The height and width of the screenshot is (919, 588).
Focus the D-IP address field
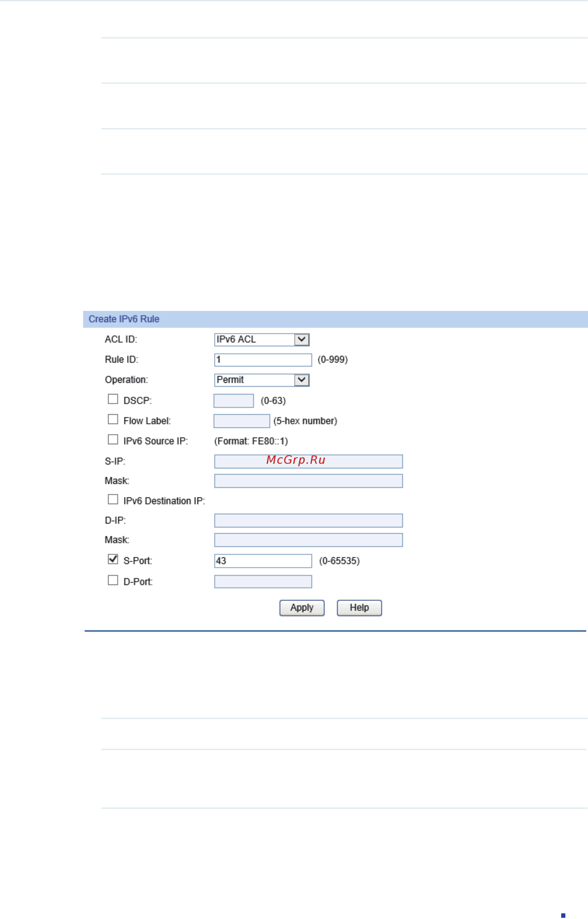[x=308, y=520]
